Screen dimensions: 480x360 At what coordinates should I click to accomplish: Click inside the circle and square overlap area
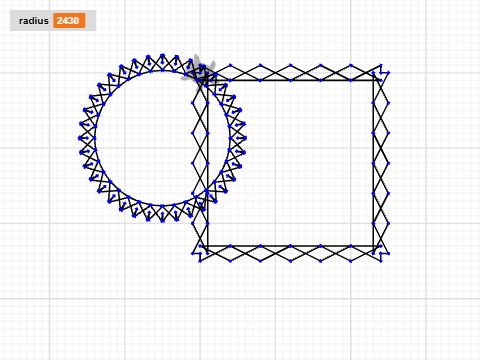coord(219,138)
